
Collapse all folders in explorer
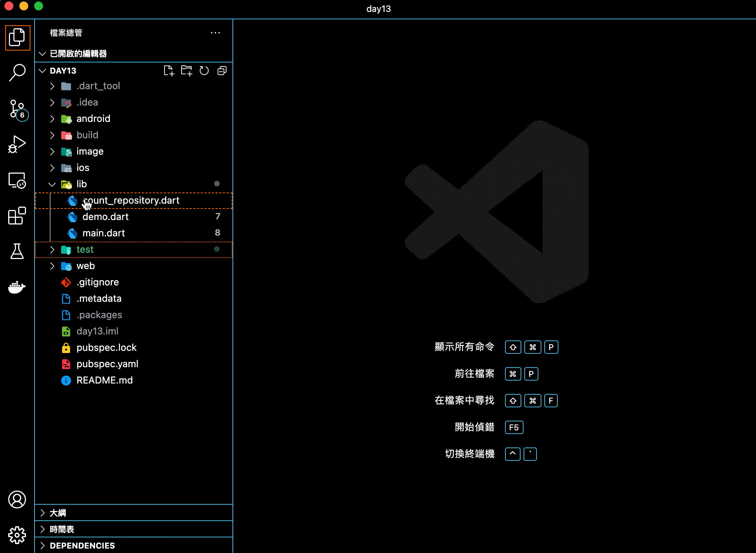tap(222, 71)
